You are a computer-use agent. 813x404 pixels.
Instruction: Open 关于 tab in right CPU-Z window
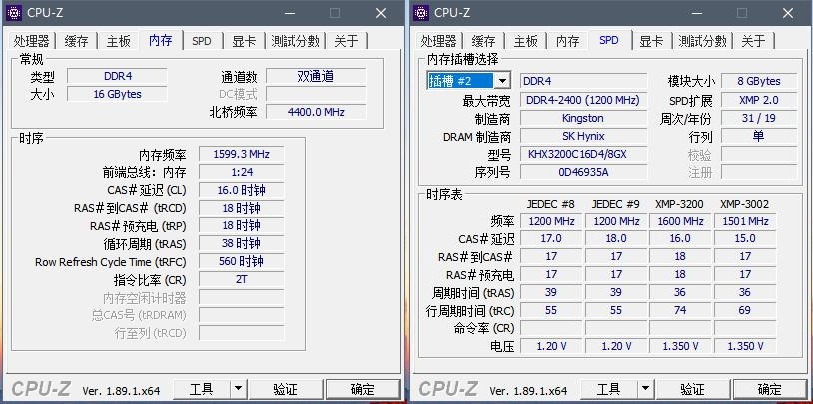tap(753, 41)
